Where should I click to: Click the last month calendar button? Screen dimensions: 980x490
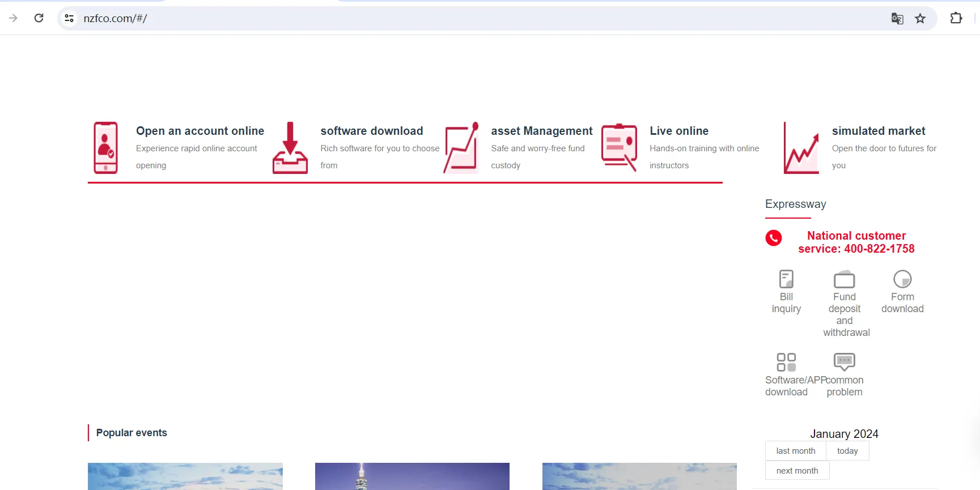pyautogui.click(x=796, y=451)
